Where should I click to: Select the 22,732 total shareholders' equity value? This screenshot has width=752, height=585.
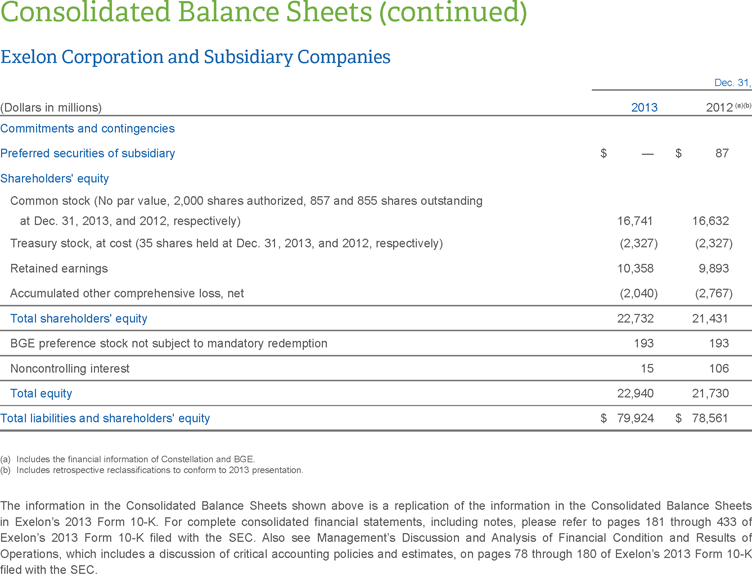click(636, 318)
